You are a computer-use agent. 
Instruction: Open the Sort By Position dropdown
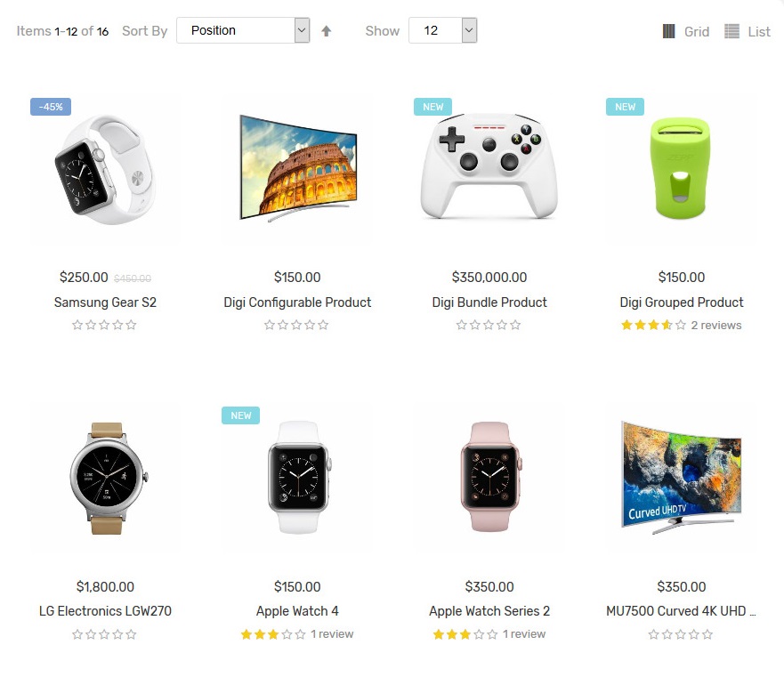243,30
